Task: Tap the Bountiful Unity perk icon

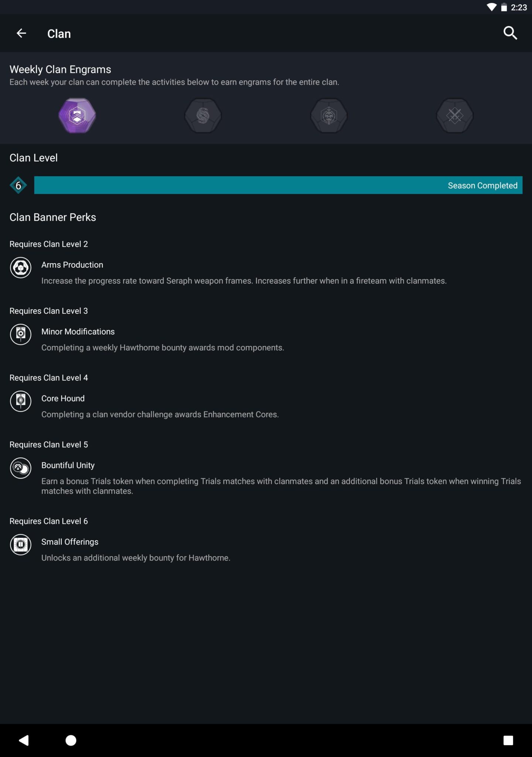Action: click(x=21, y=468)
